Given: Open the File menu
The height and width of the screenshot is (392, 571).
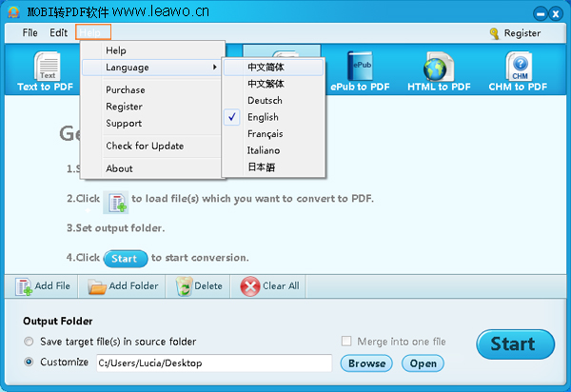Looking at the screenshot, I should 30,32.
